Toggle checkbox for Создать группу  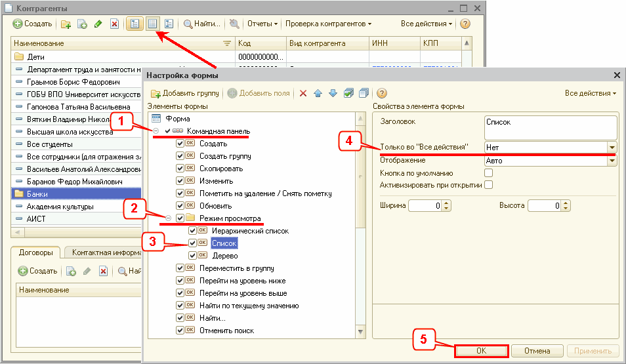180,155
